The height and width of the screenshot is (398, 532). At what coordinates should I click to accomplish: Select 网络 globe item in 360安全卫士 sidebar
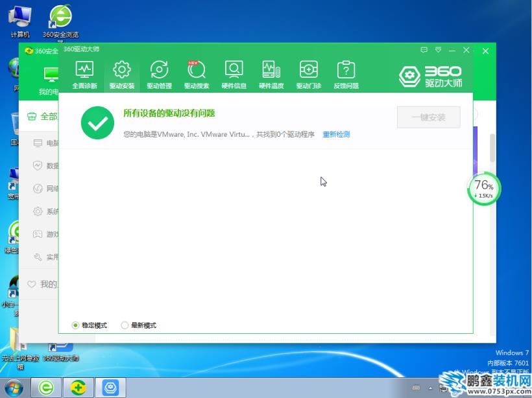pyautogui.click(x=46, y=189)
